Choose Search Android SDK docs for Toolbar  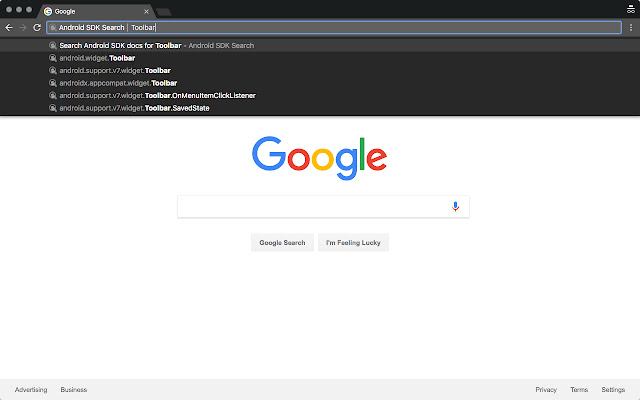click(x=320, y=45)
